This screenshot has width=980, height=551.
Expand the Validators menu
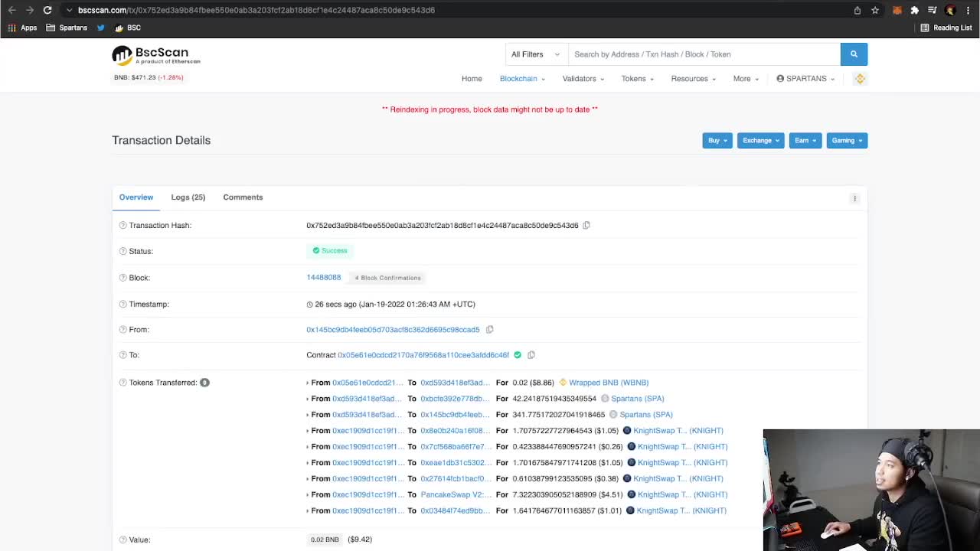click(x=583, y=79)
